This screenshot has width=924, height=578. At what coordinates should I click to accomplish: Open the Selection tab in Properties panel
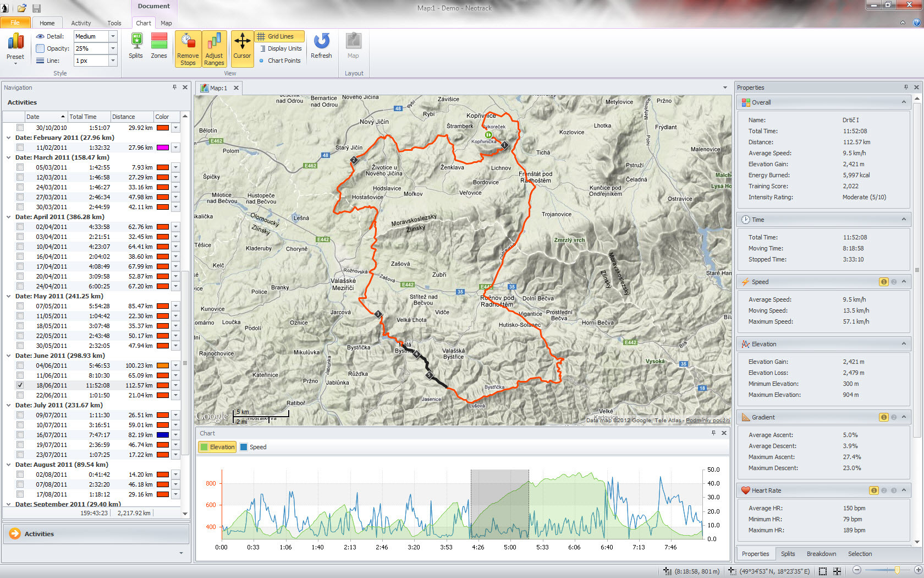[x=860, y=554]
